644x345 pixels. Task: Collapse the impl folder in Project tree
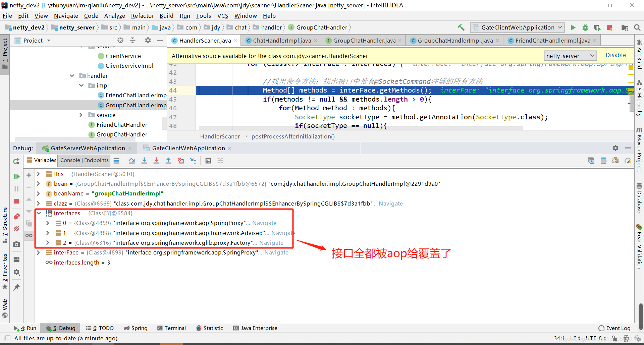[x=81, y=85]
